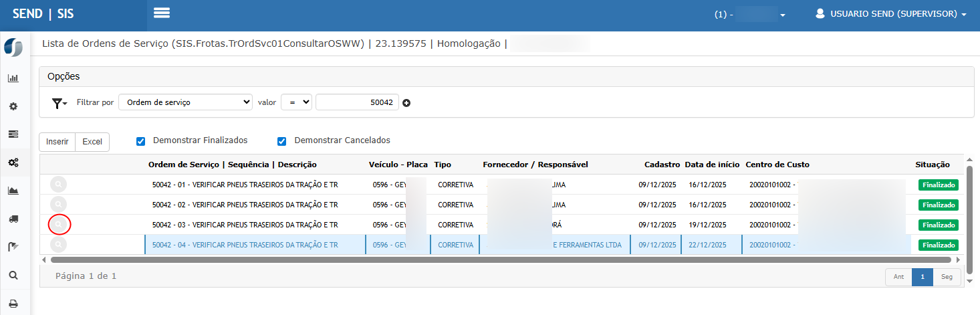
Task: Open the truck fleet sidebar icon
Action: [13, 219]
